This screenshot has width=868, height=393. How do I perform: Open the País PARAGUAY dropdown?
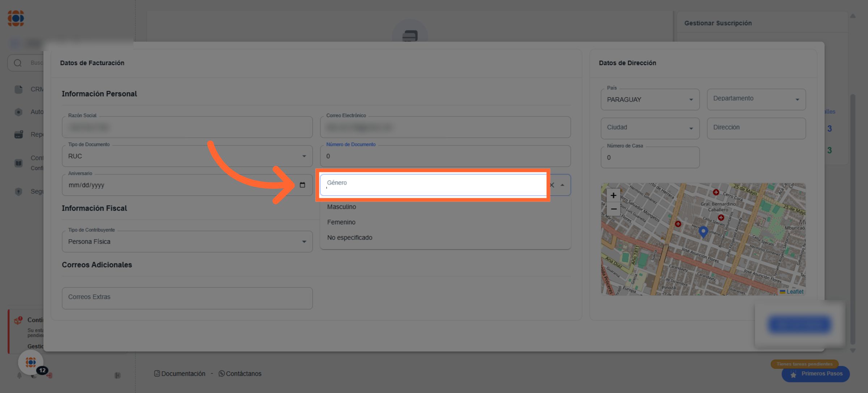point(691,100)
